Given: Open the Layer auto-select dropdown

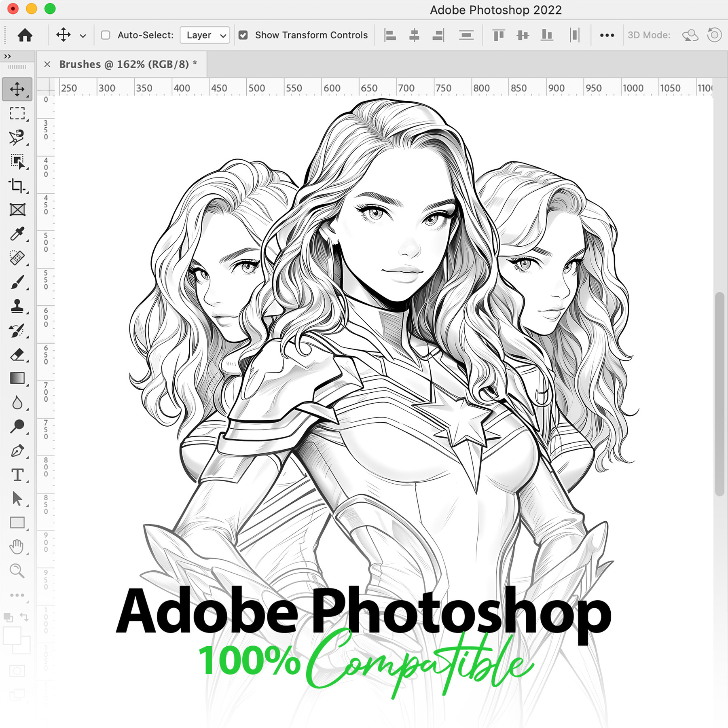Looking at the screenshot, I should (x=205, y=35).
